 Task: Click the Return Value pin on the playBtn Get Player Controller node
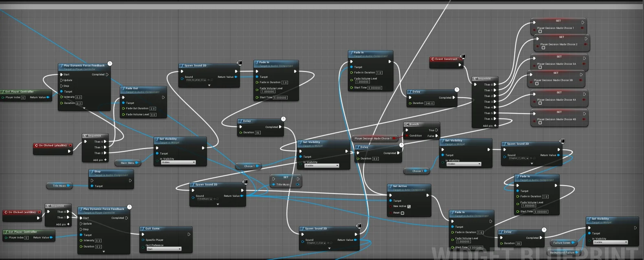48,97
